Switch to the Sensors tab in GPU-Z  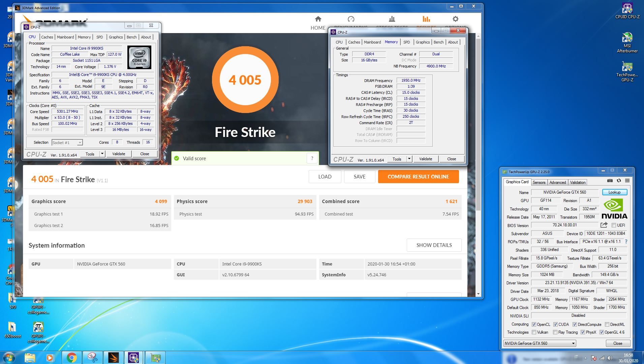(539, 182)
